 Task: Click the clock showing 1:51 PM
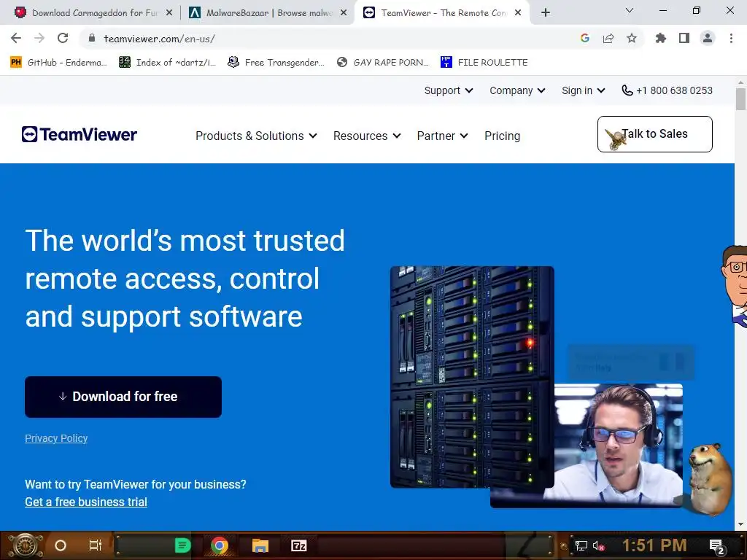click(654, 545)
